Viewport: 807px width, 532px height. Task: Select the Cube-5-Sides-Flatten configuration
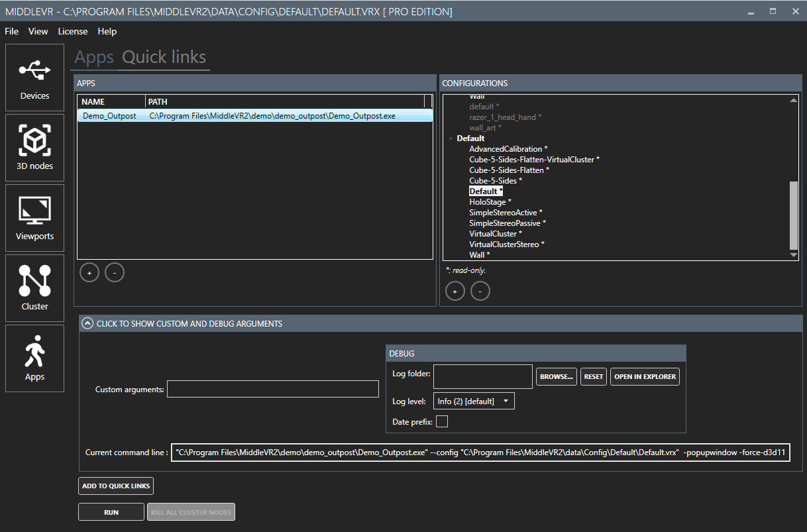pyautogui.click(x=509, y=170)
